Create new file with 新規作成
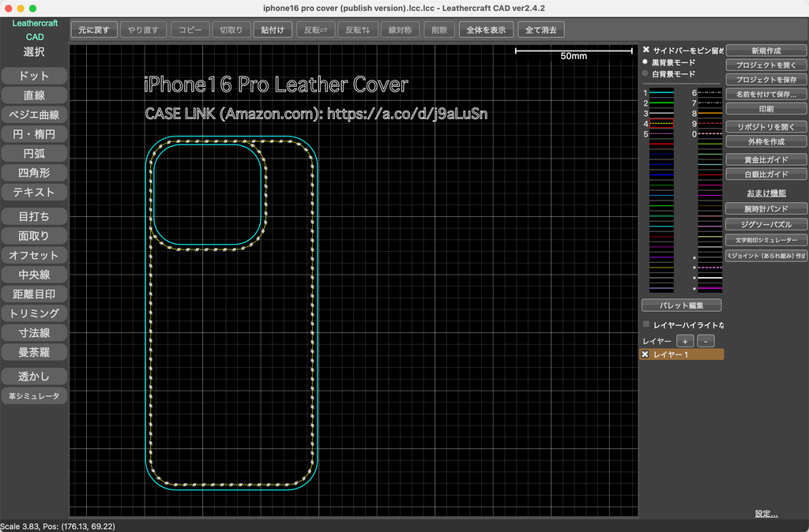Image resolution: width=809 pixels, height=532 pixels. tap(766, 51)
